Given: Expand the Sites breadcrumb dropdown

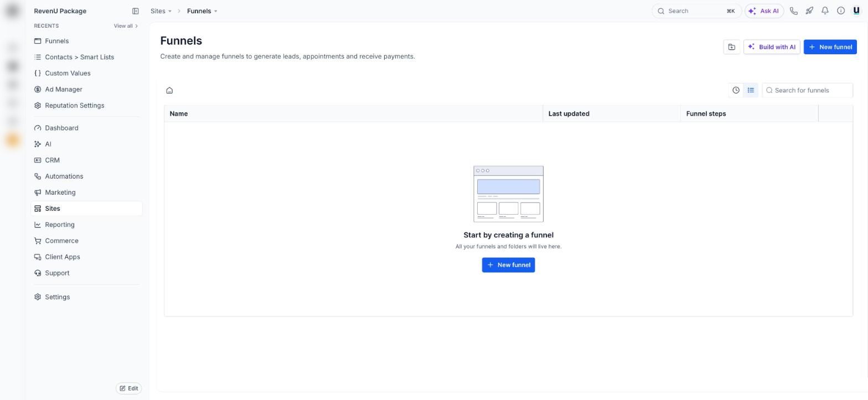Looking at the screenshot, I should 161,11.
